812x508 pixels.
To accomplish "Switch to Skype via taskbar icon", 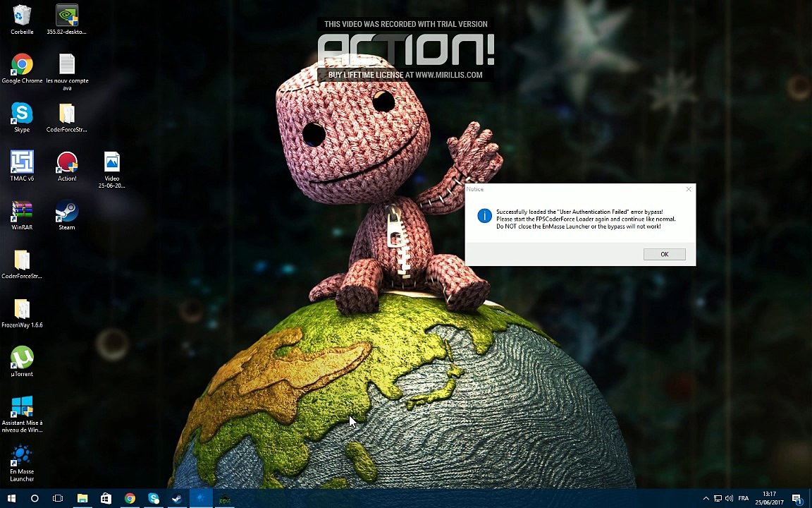I will tap(153, 498).
